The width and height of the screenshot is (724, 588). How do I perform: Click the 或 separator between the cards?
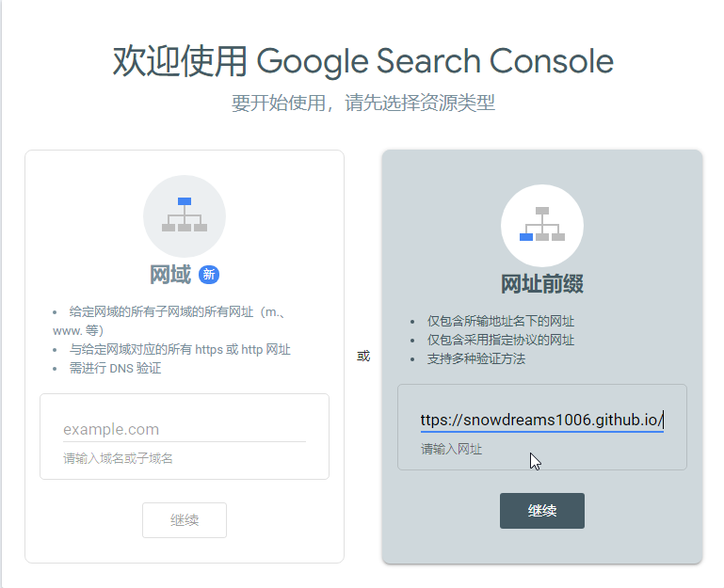coord(363,356)
